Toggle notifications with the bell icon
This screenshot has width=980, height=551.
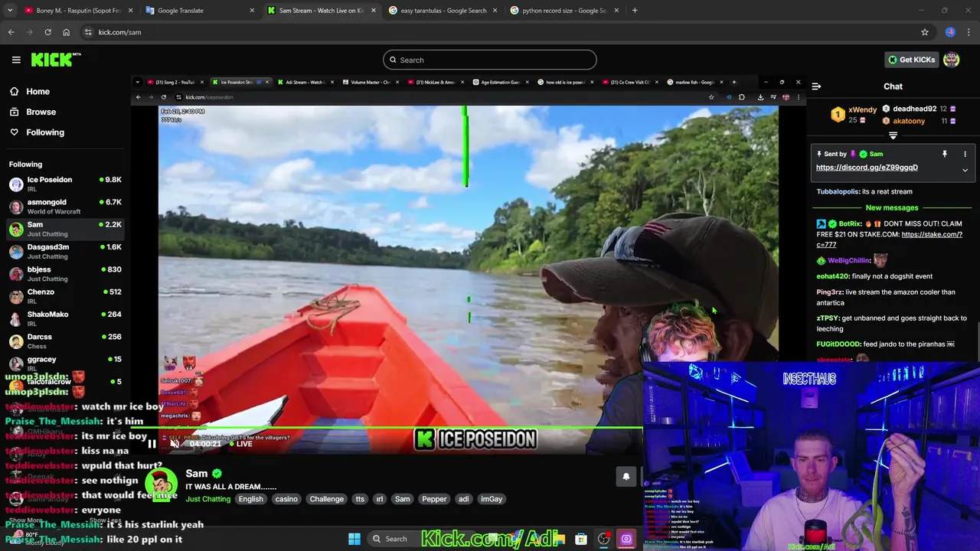[x=626, y=476]
